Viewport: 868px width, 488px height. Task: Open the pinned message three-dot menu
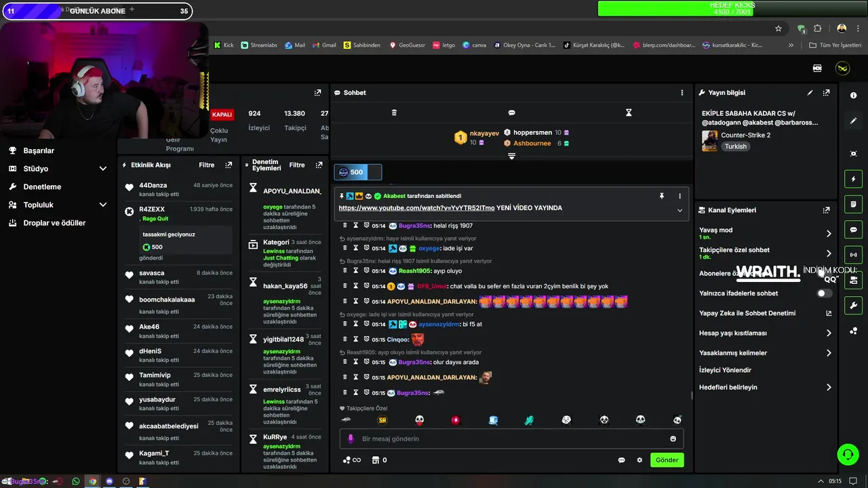(x=679, y=196)
